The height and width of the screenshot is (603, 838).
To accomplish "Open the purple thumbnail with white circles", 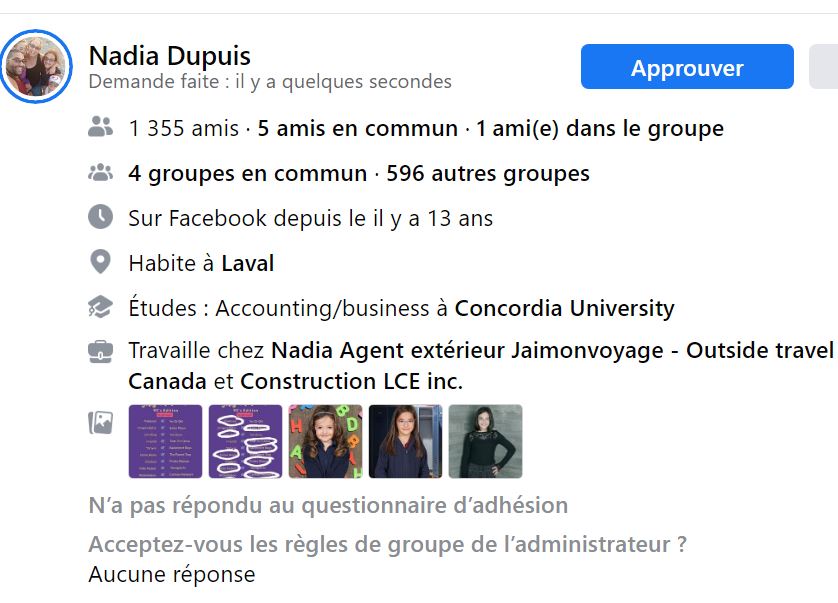I will pyautogui.click(x=245, y=442).
